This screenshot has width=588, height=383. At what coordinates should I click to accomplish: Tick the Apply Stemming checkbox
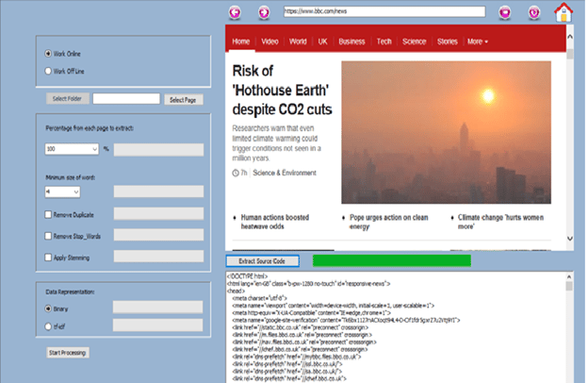48,258
